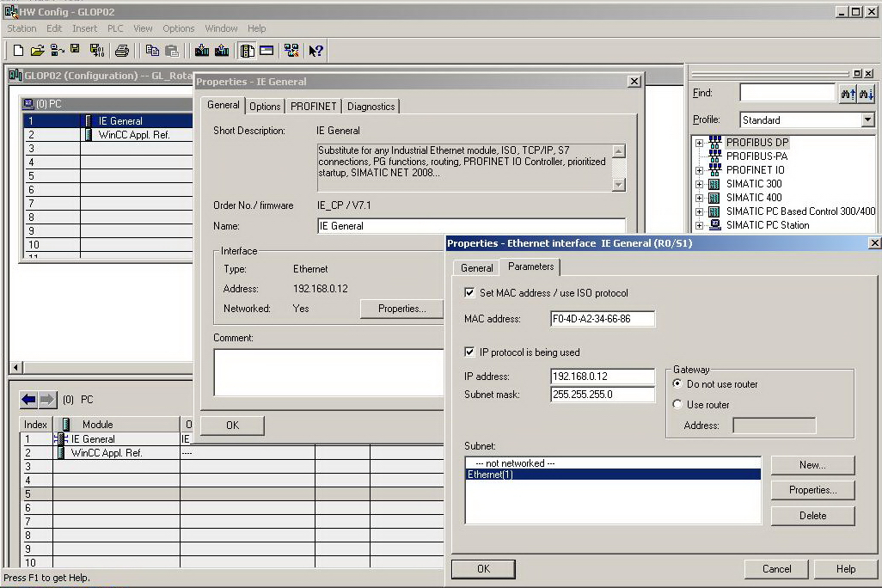Click the address overview window icon
Screen dimensions: 882x588
click(x=266, y=51)
